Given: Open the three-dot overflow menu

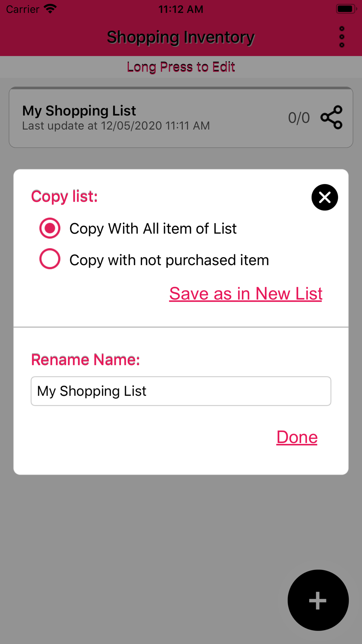Looking at the screenshot, I should (342, 37).
